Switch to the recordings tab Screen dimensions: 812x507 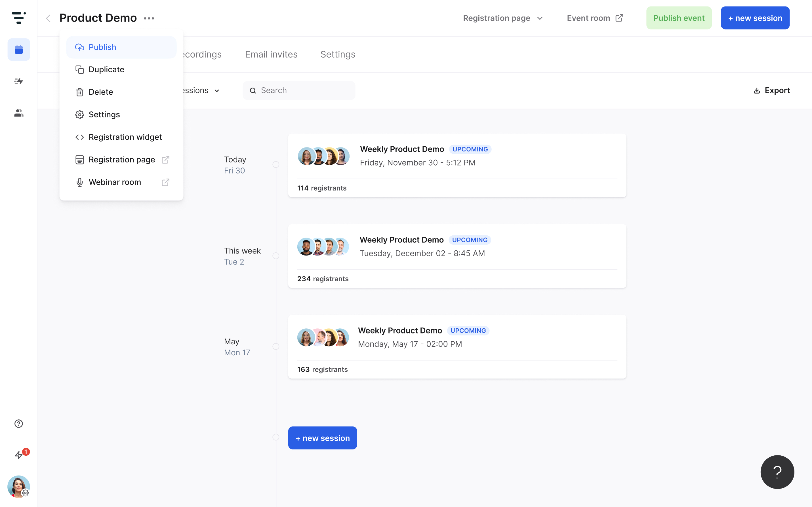click(202, 54)
